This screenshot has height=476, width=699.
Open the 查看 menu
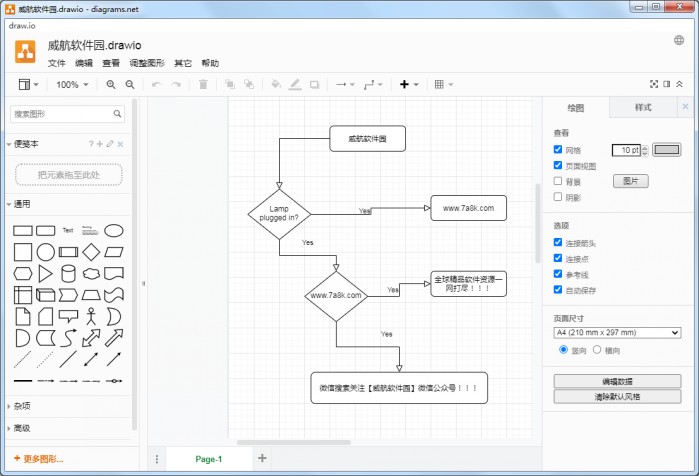tap(111, 63)
